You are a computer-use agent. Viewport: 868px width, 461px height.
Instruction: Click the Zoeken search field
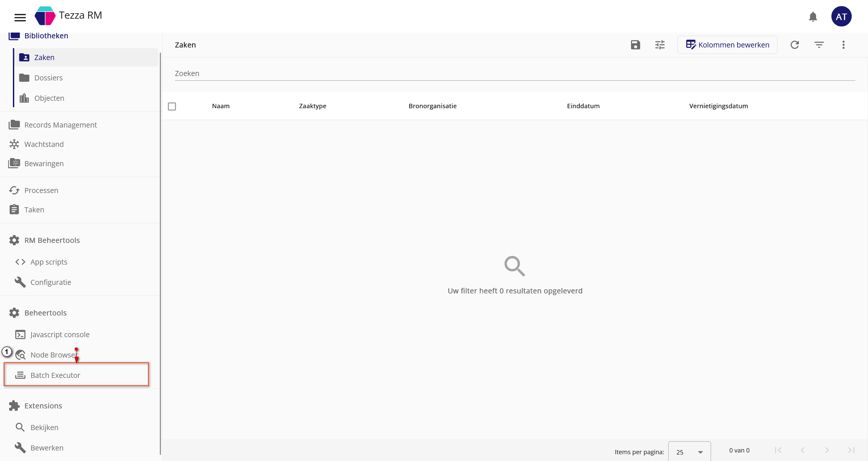515,73
